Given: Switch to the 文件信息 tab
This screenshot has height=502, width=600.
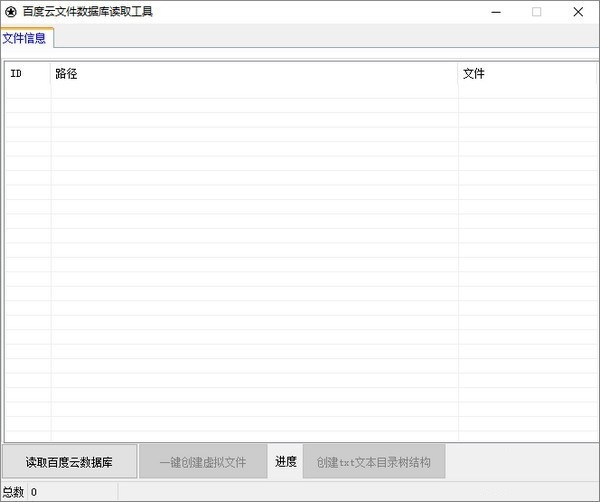Looking at the screenshot, I should [x=26, y=38].
